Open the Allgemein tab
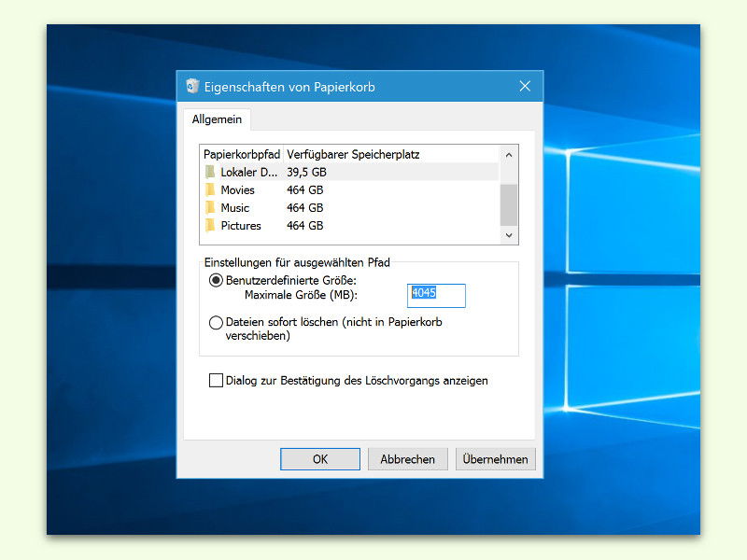Screen dimensions: 747x560 pyautogui.click(x=217, y=119)
